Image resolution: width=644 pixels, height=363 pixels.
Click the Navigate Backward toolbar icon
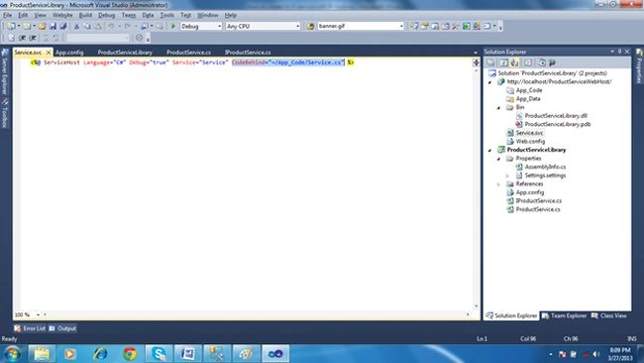point(145,26)
